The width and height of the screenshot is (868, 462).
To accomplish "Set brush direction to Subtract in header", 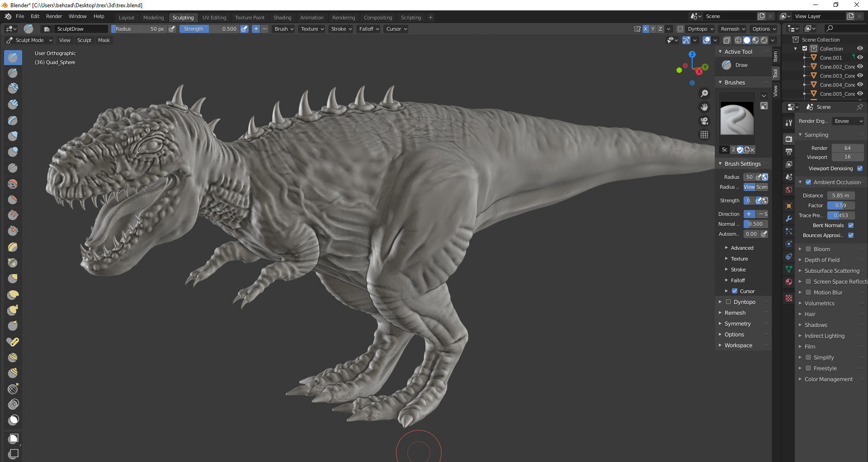I will 265,29.
